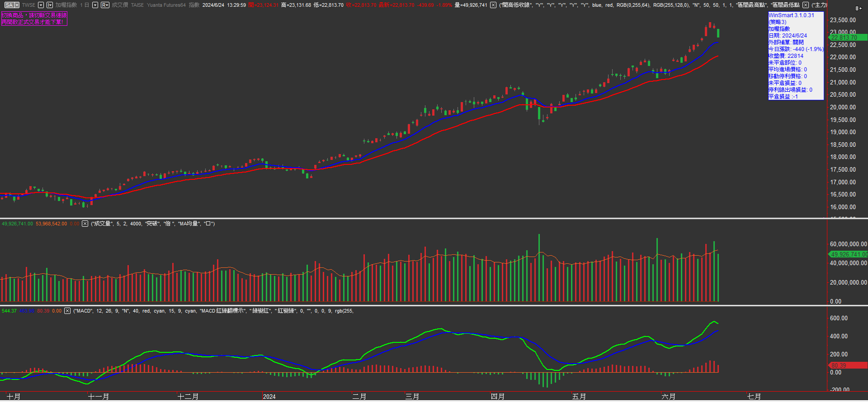Click the 停利線出場損益: 0 line

tap(791, 90)
